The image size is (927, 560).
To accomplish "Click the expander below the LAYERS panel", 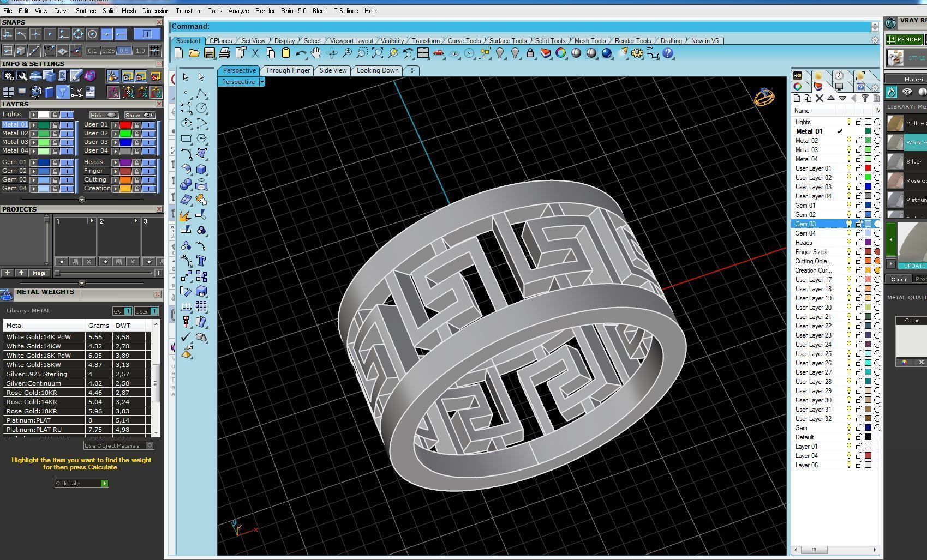I will (82, 200).
